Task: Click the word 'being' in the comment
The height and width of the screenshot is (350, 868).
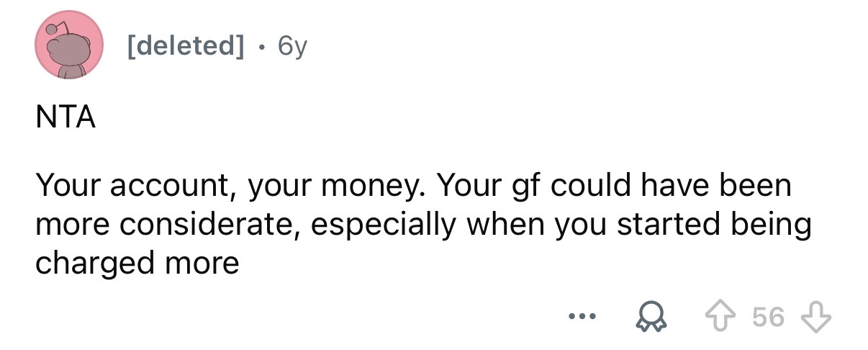Action: 771,225
